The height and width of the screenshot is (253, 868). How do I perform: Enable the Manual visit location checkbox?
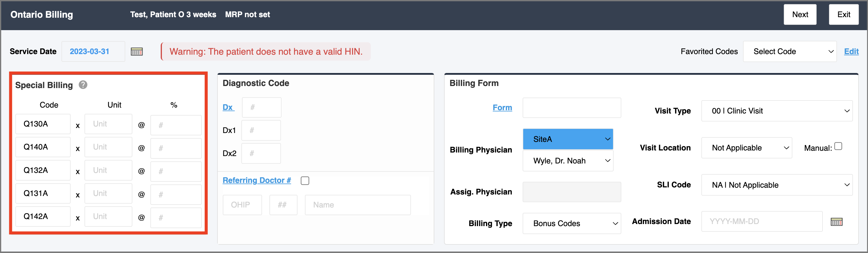click(838, 146)
